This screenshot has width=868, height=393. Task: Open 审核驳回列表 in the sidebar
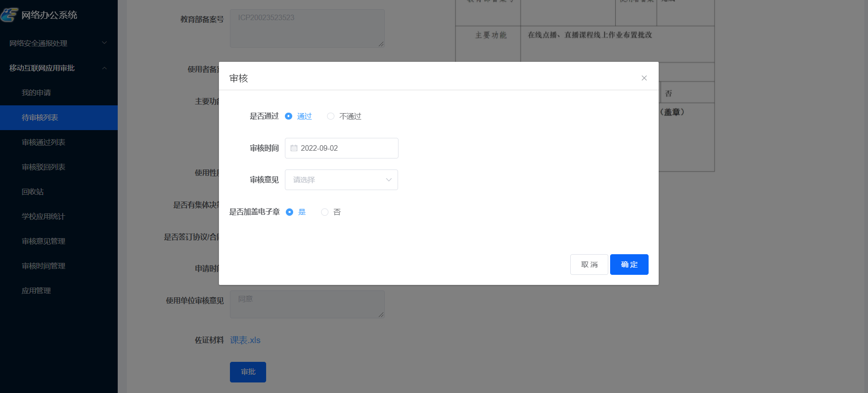click(x=44, y=167)
